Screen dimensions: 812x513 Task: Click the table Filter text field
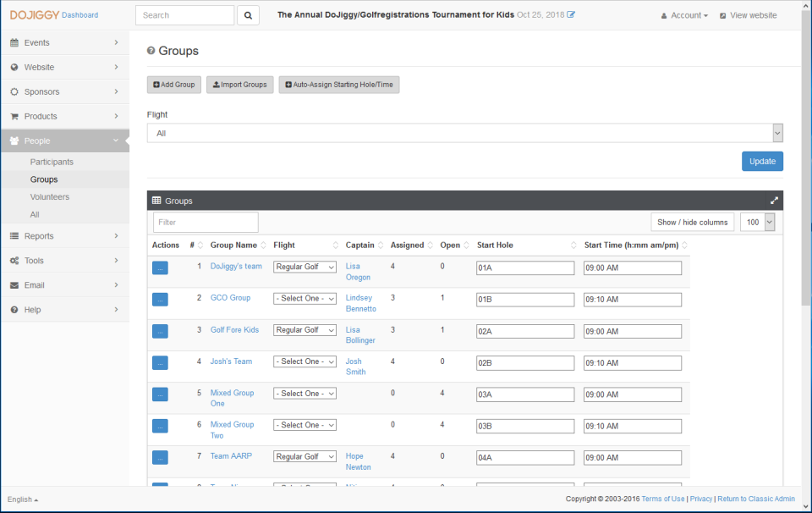(x=206, y=222)
